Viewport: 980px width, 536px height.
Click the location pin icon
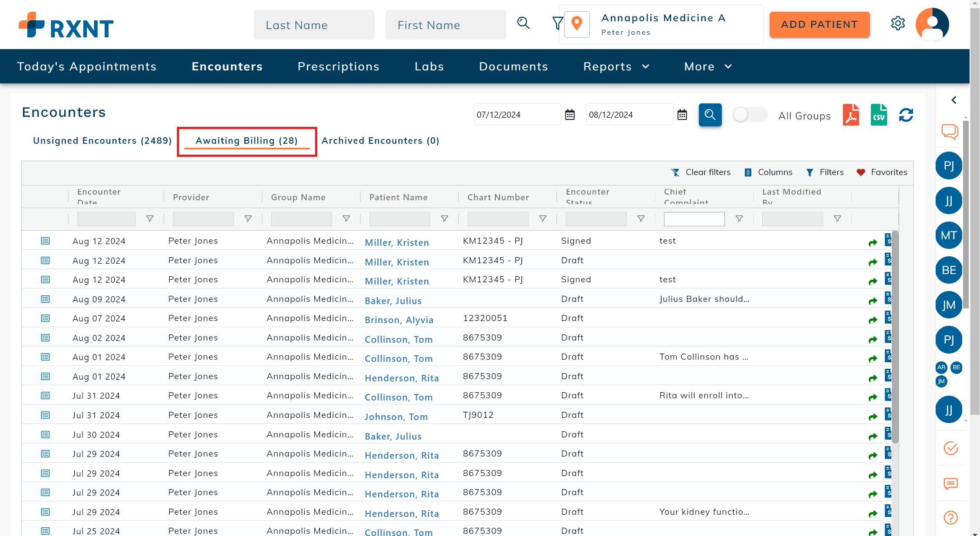577,24
